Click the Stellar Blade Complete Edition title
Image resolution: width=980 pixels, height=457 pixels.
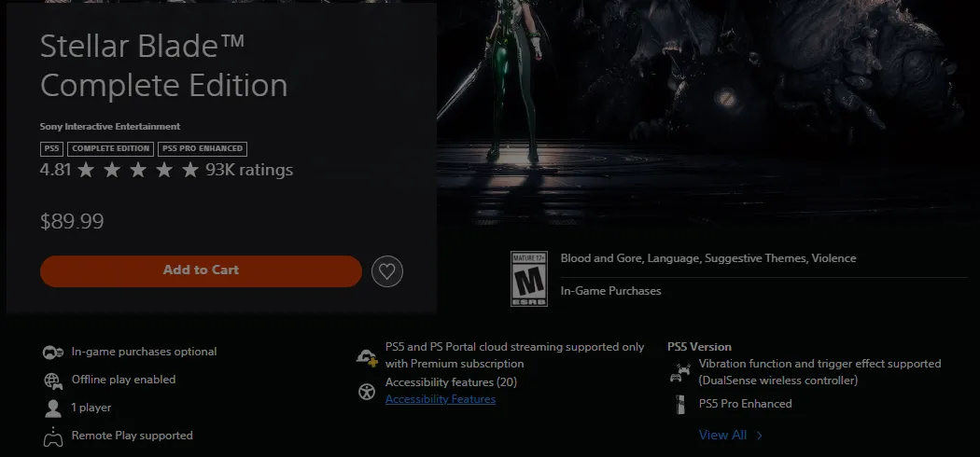(x=163, y=65)
